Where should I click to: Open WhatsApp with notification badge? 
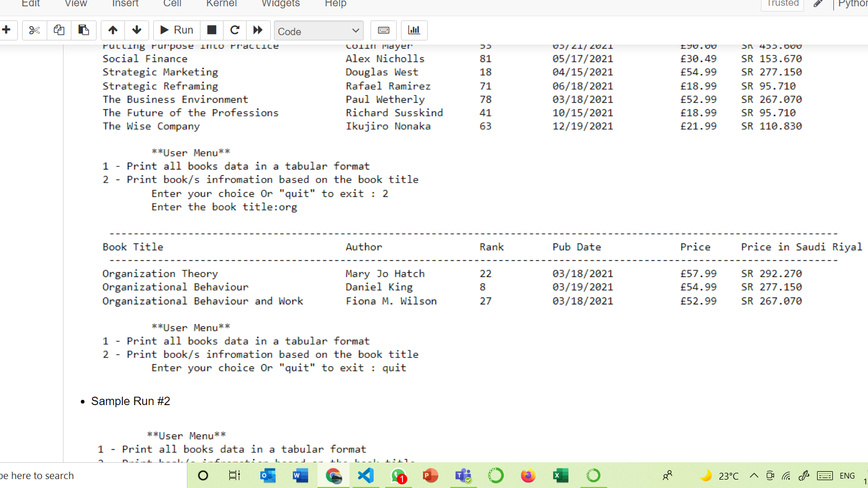(x=398, y=475)
